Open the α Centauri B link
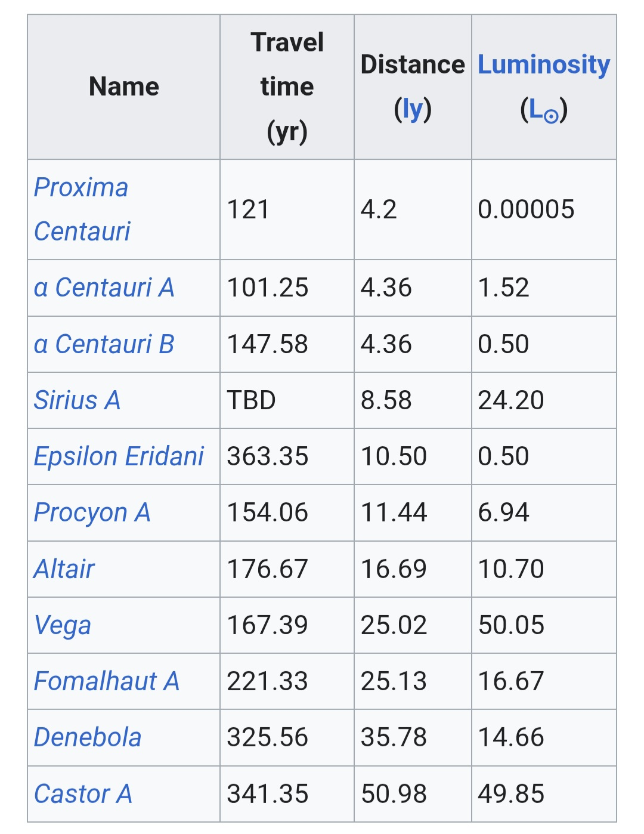 (x=104, y=344)
